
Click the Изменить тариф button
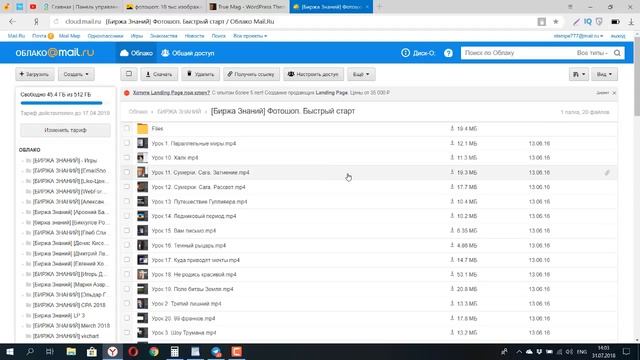[65, 130]
